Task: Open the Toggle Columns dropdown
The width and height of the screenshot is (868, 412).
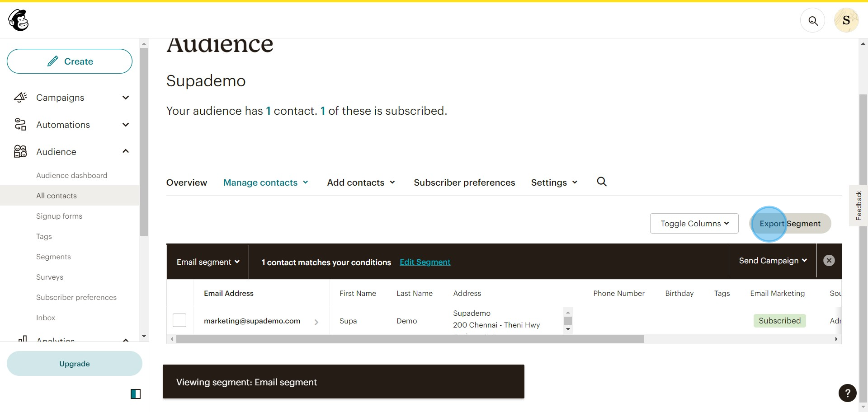Action: coord(694,224)
